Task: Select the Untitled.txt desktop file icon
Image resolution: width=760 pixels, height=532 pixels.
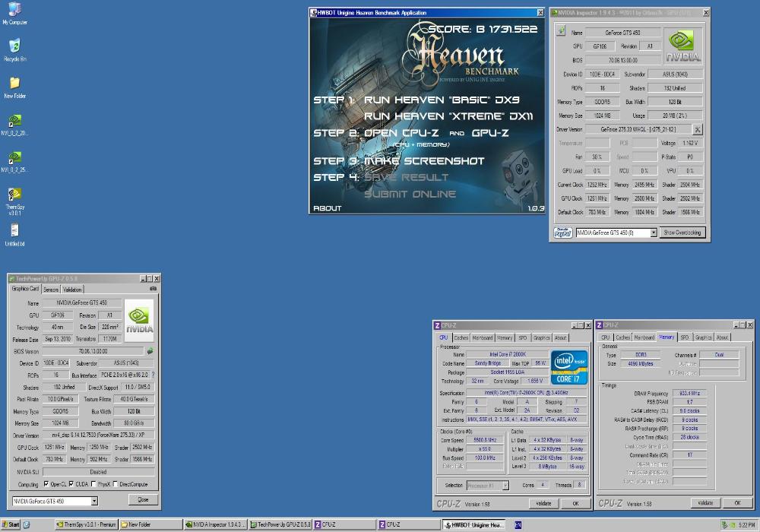Action: pos(14,235)
